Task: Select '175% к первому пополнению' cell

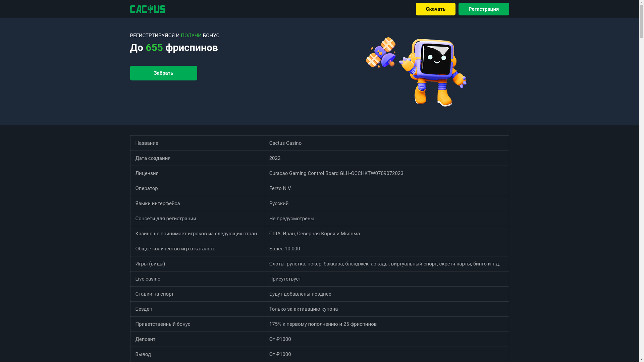Action: point(386,324)
